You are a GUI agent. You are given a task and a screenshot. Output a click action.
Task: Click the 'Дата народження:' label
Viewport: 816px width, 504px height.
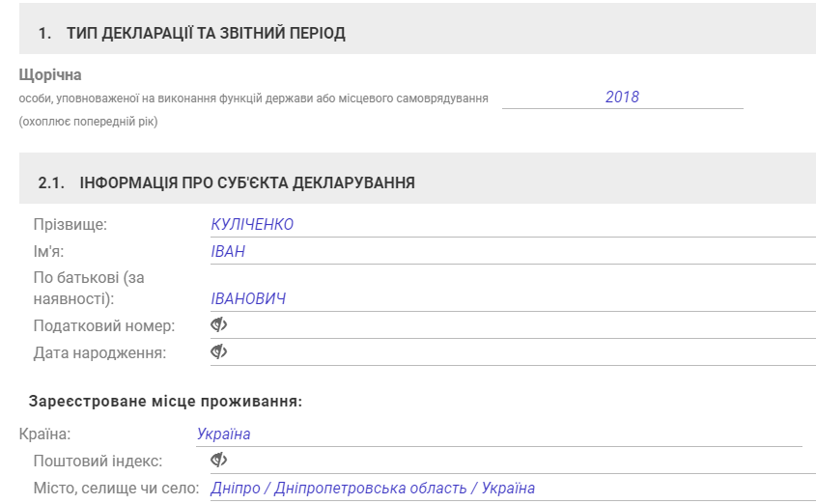(x=99, y=352)
